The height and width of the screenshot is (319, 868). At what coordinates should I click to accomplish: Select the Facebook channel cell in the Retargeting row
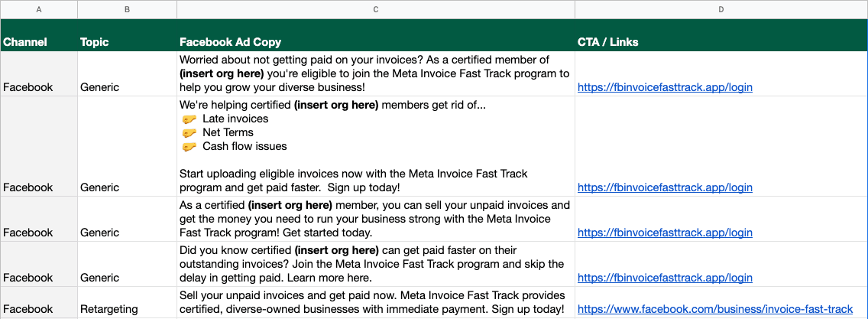click(39, 302)
